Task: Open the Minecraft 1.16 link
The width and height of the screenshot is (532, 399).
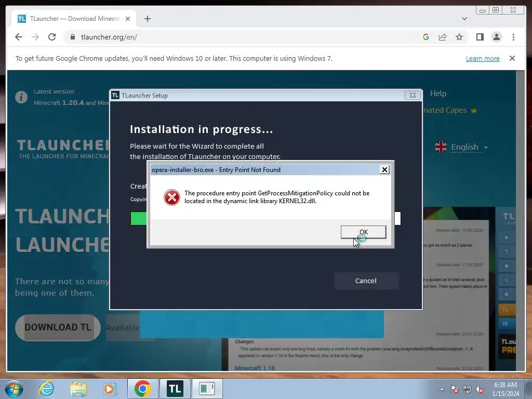Action: pyautogui.click(x=255, y=368)
